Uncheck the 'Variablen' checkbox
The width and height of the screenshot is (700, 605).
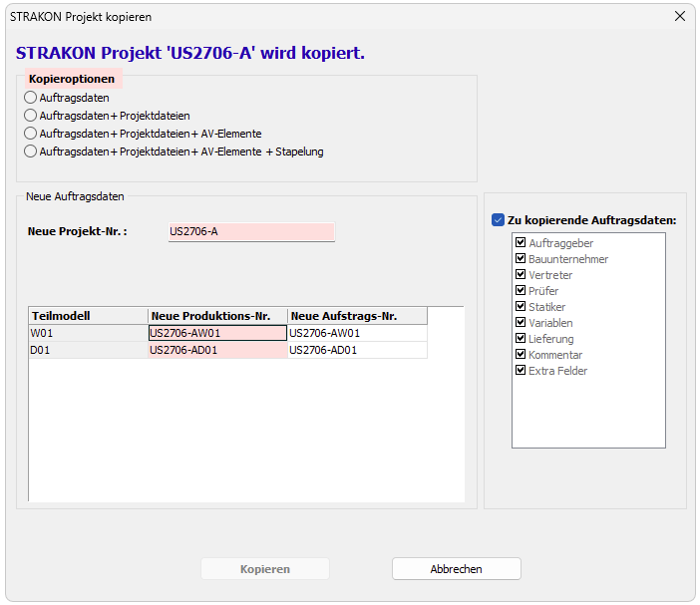click(x=521, y=323)
